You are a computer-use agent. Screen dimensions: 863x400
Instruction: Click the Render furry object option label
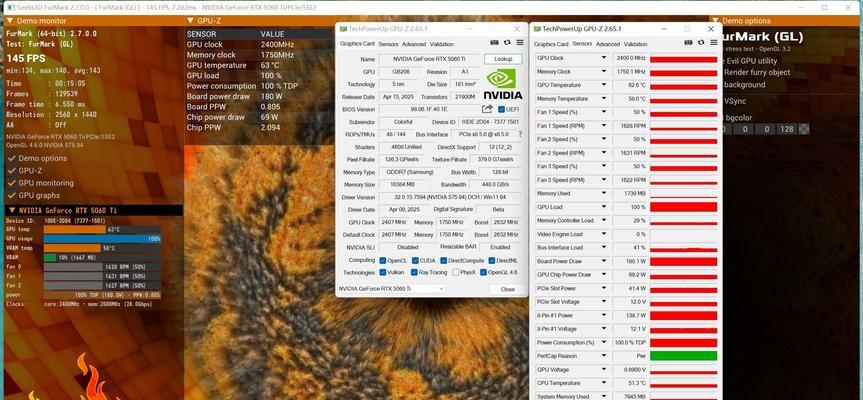point(757,72)
